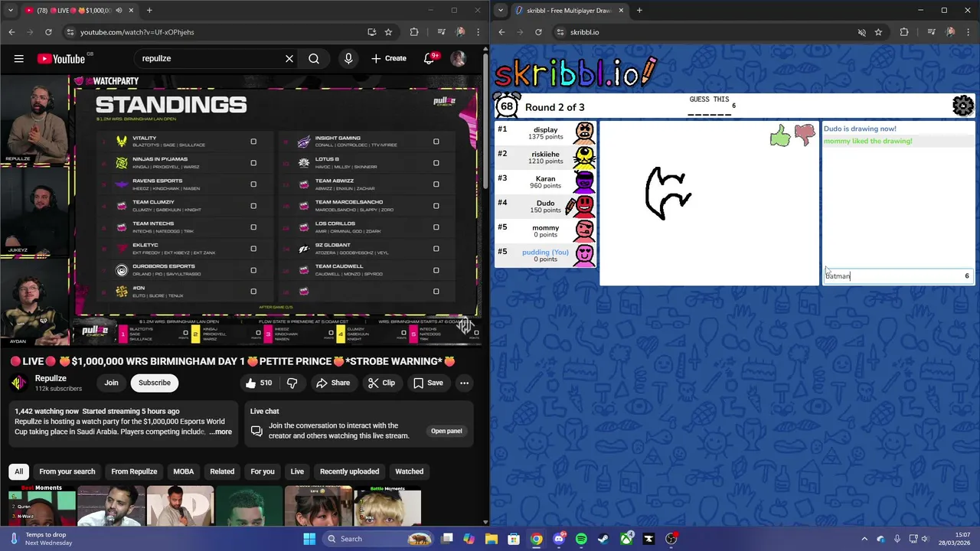Bookmark the YouTube page with star

[389, 32]
